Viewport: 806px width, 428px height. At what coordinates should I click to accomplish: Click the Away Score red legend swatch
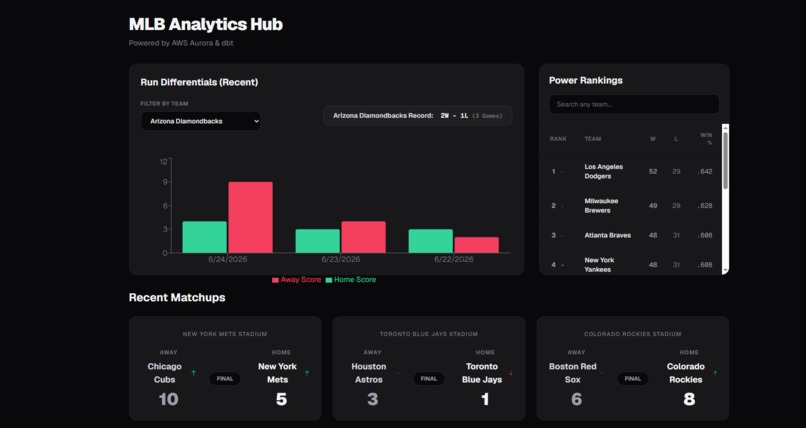pos(276,280)
